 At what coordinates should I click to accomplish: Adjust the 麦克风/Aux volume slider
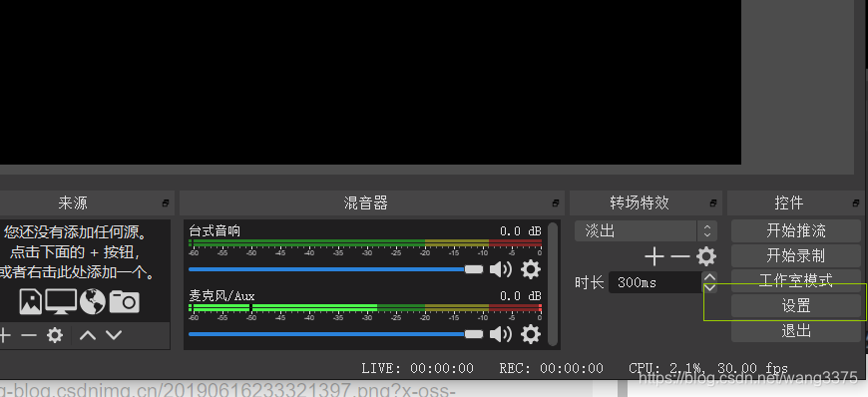pos(335,334)
